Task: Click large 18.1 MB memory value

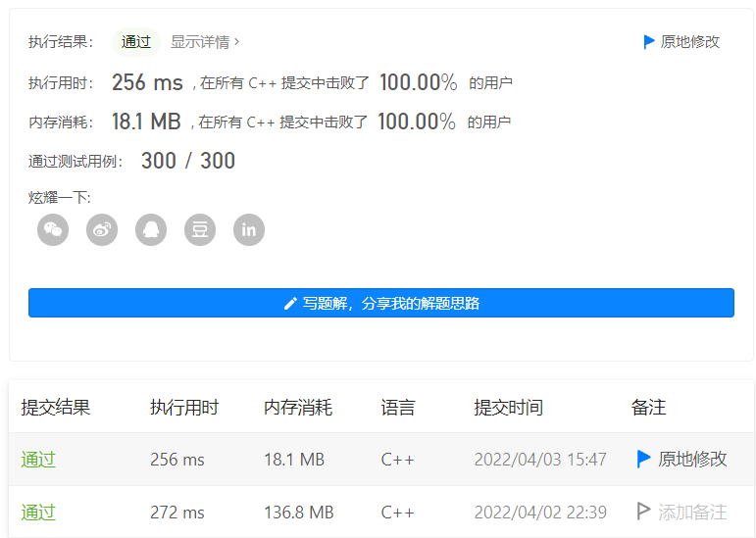Action: pyautogui.click(x=146, y=122)
